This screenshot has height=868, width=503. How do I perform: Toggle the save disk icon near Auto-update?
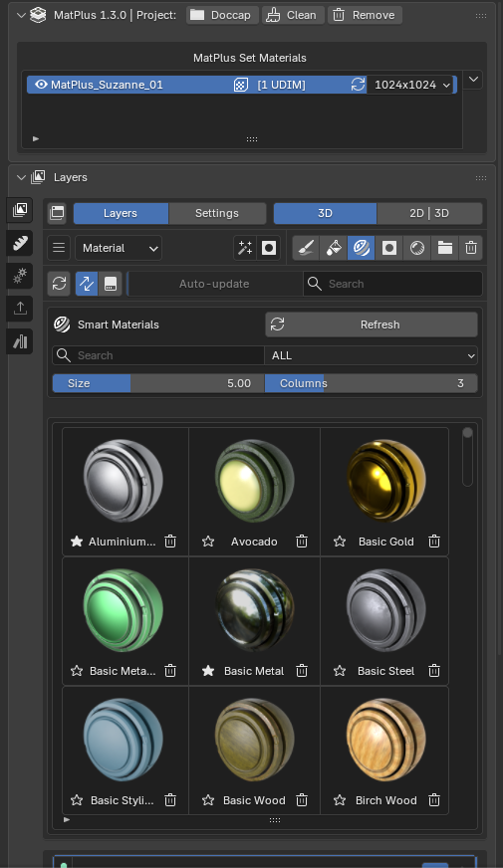pos(111,284)
